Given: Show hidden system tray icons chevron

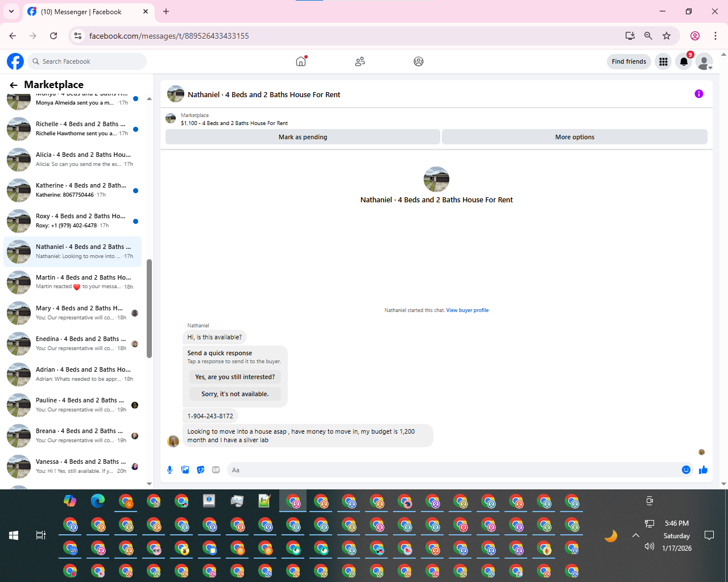Looking at the screenshot, I should tap(636, 535).
